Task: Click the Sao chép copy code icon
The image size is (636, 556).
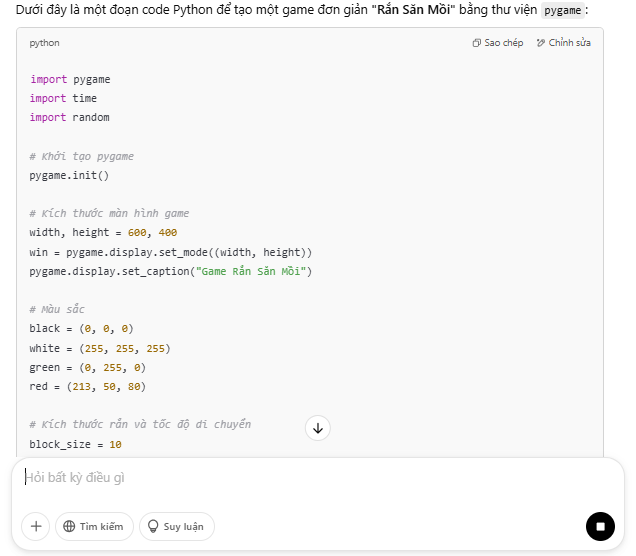Action: coord(477,43)
